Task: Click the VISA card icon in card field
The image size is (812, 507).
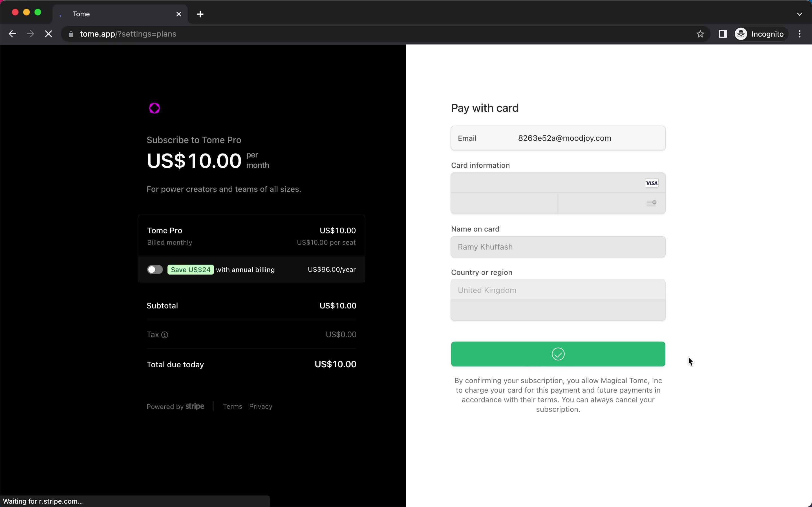Action: [x=651, y=183]
